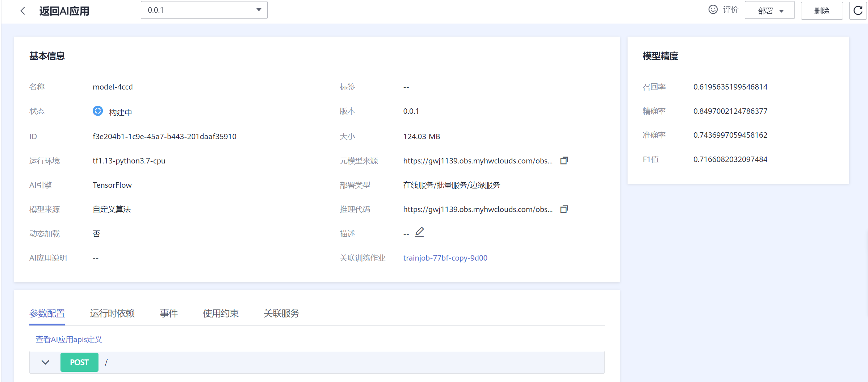
Task: Open the trainjob-77bf-copy-9d00 training job link
Action: click(x=445, y=258)
